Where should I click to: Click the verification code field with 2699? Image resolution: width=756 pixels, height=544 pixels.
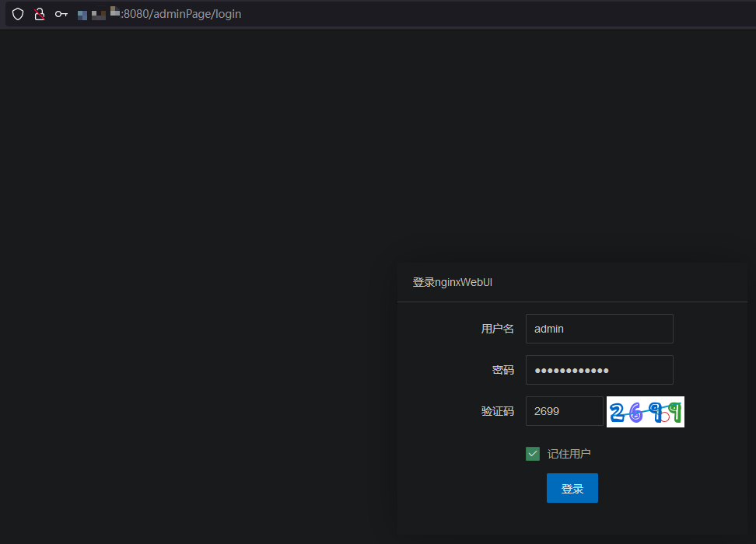(x=564, y=411)
